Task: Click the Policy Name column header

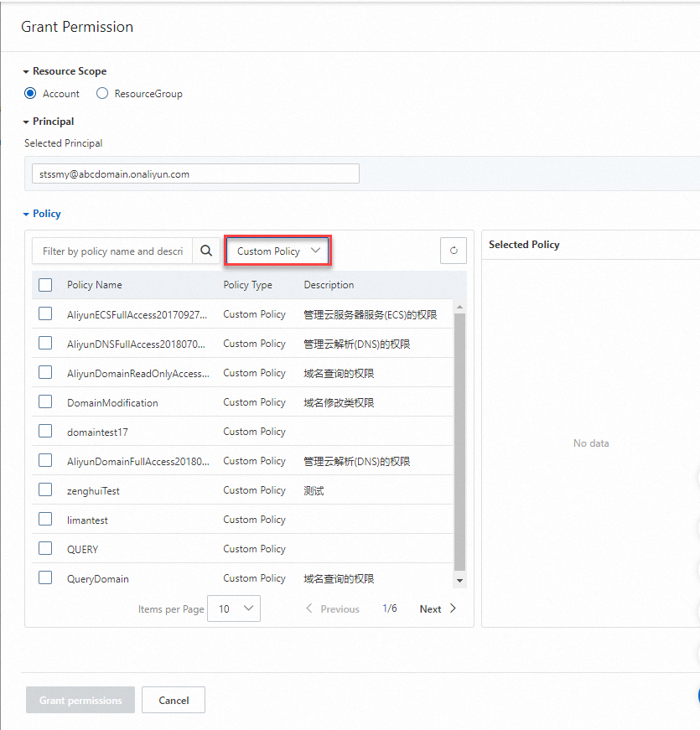Action: click(x=95, y=285)
